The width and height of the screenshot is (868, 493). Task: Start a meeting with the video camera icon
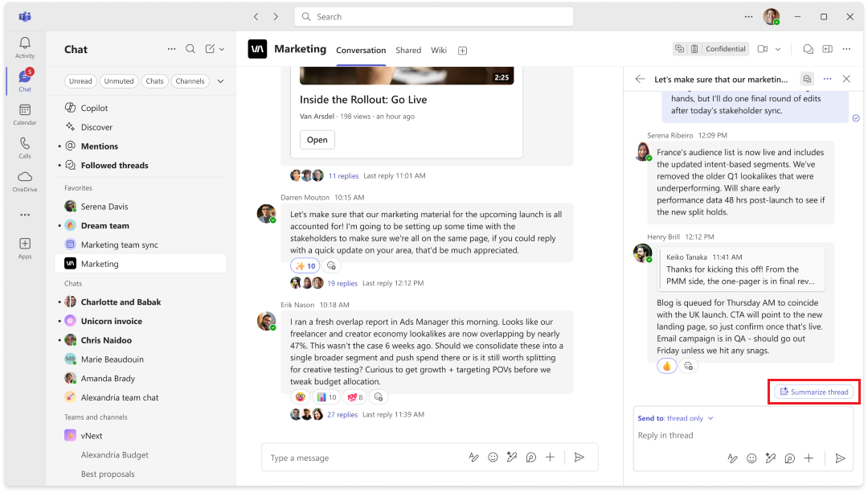[762, 49]
